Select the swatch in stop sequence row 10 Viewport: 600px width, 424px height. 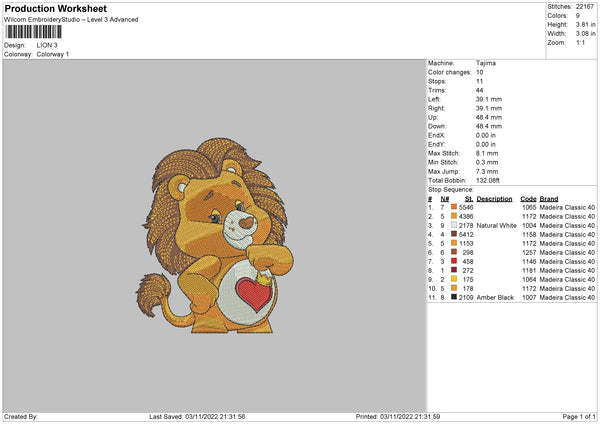pos(454,288)
